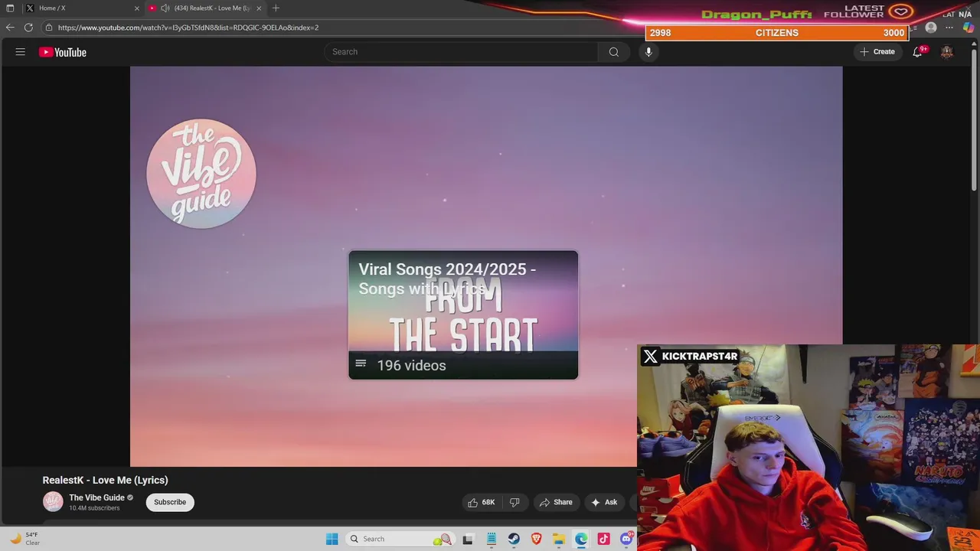This screenshot has width=980, height=551.
Task: Close the RealestK YouTube tab
Action: click(x=259, y=8)
